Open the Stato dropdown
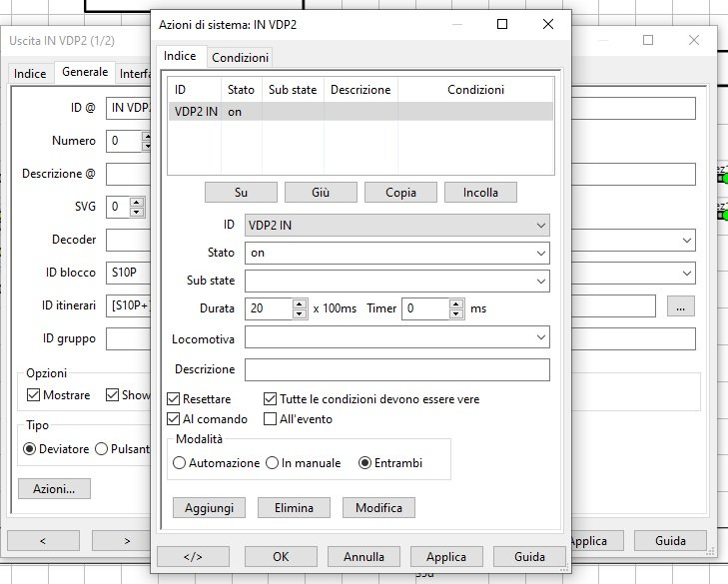The width and height of the screenshot is (728, 584). point(397,254)
